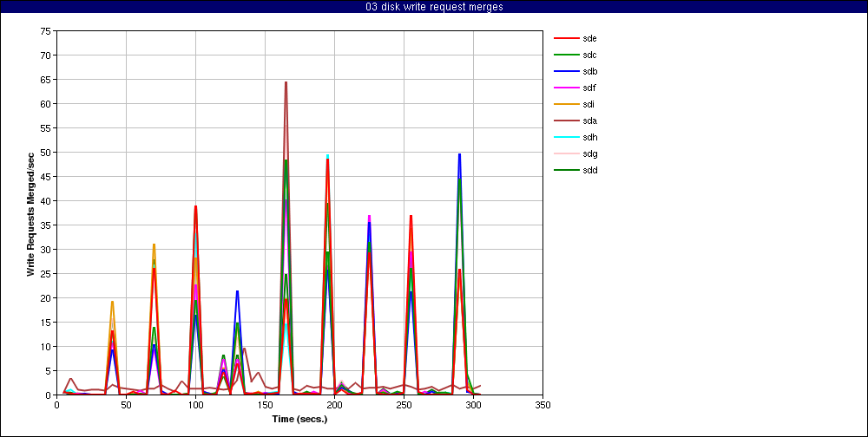The width and height of the screenshot is (868, 437).
Task: Click the 'Write Requests Merged/sec' axis label
Action: point(31,213)
